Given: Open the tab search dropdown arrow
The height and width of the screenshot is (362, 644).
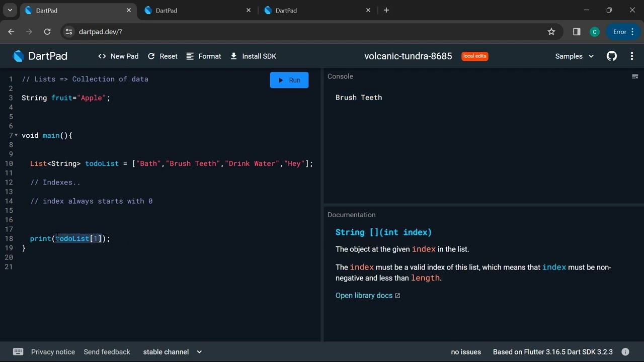Looking at the screenshot, I should pyautogui.click(x=10, y=10).
